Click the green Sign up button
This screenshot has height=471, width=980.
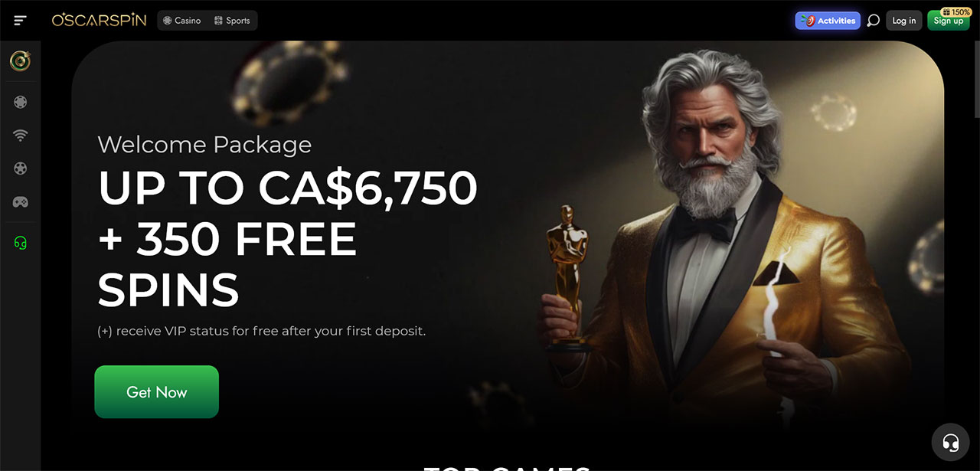[x=949, y=21]
